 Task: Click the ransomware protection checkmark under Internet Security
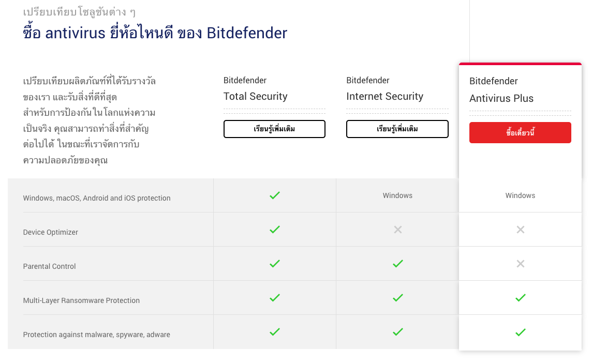tap(397, 297)
